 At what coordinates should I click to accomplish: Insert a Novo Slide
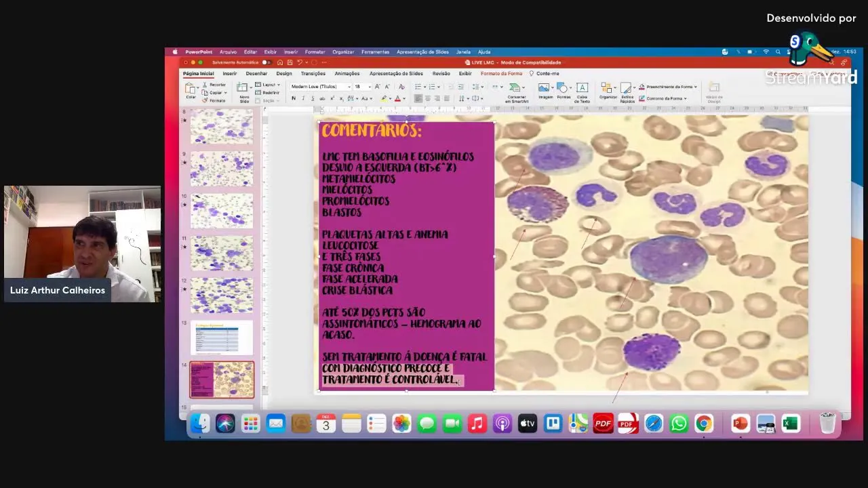(x=243, y=93)
